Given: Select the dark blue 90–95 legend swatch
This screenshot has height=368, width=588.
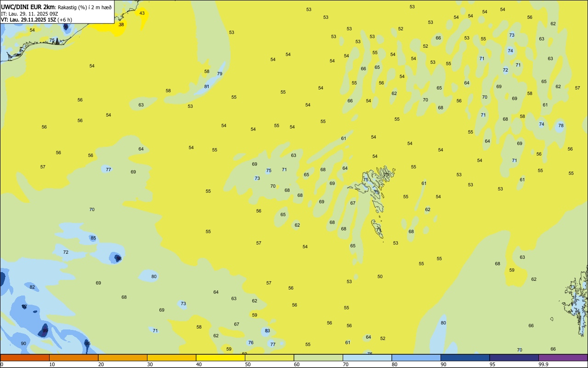Looking at the screenshot, I should coord(465,357).
